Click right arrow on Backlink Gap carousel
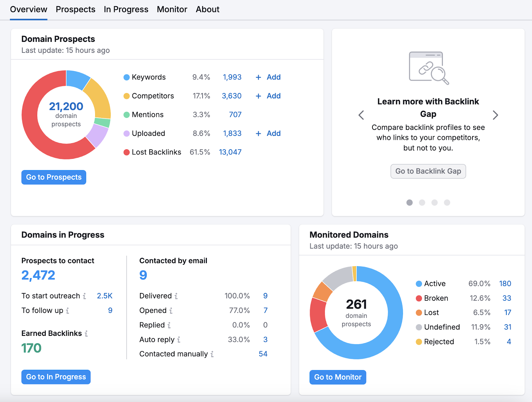Image resolution: width=532 pixels, height=402 pixels. pos(495,115)
